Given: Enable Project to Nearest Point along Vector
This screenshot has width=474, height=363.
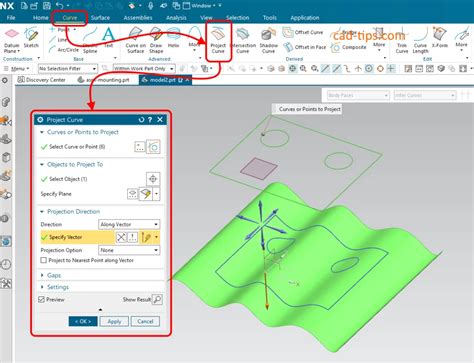Looking at the screenshot, I should [x=43, y=260].
